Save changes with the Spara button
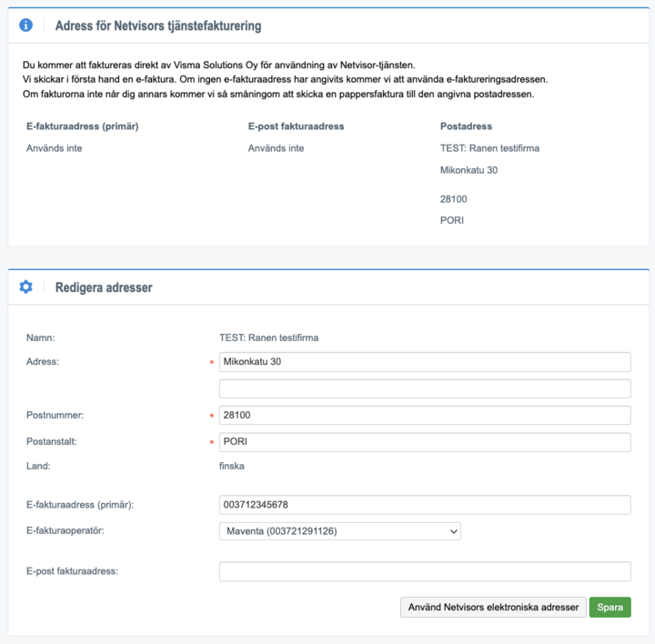655x644 pixels. tap(610, 608)
